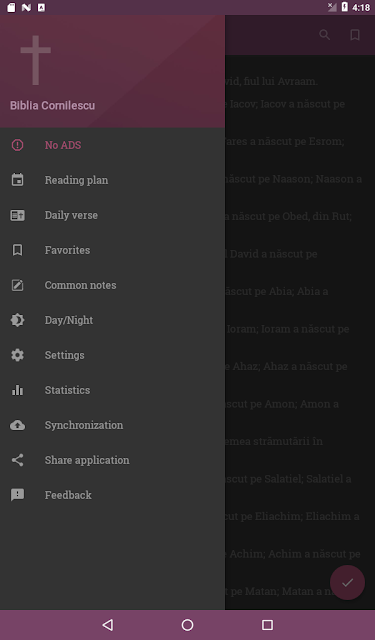This screenshot has height=640, width=375.
Task: Click the Share application share icon
Action: pos(17,460)
